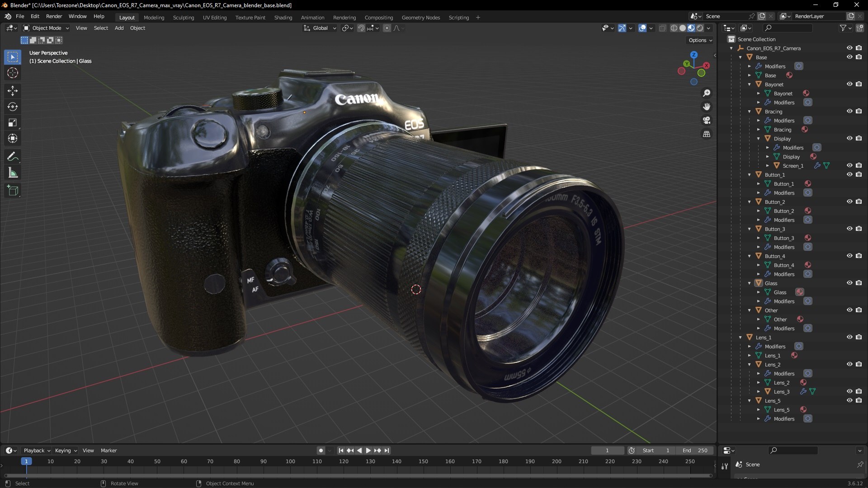The width and height of the screenshot is (868, 488).
Task: Hide the Glass object in viewport
Action: pyautogui.click(x=849, y=283)
